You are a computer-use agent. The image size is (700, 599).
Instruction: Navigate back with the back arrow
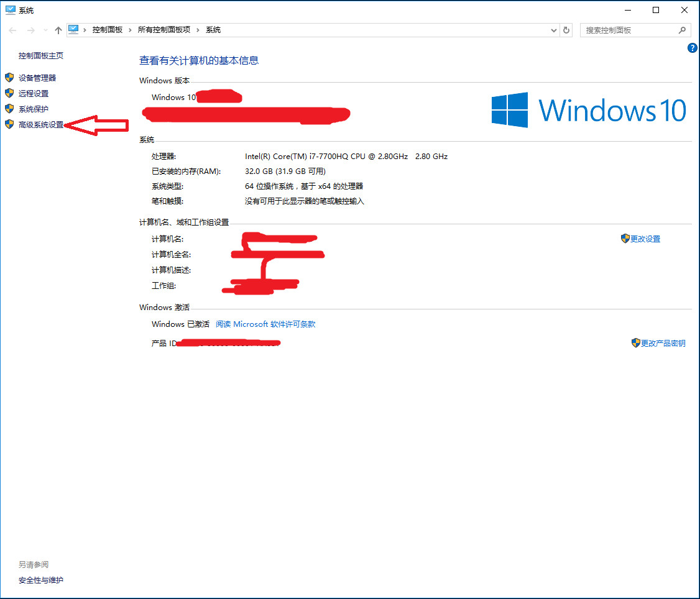(x=12, y=30)
